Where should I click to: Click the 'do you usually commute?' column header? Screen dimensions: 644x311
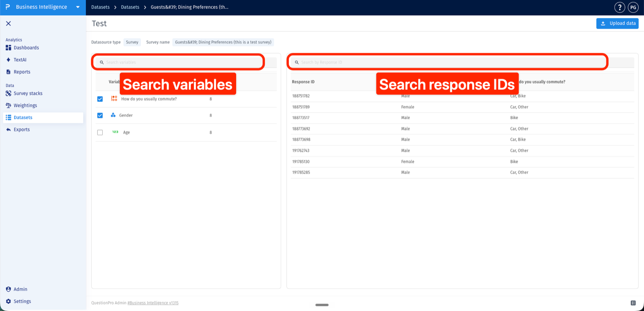[542, 82]
